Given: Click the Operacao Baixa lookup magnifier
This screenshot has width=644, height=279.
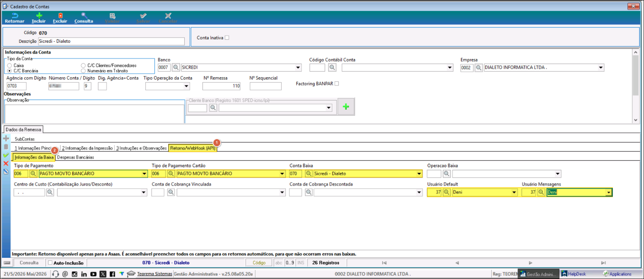Looking at the screenshot, I should [x=446, y=174].
